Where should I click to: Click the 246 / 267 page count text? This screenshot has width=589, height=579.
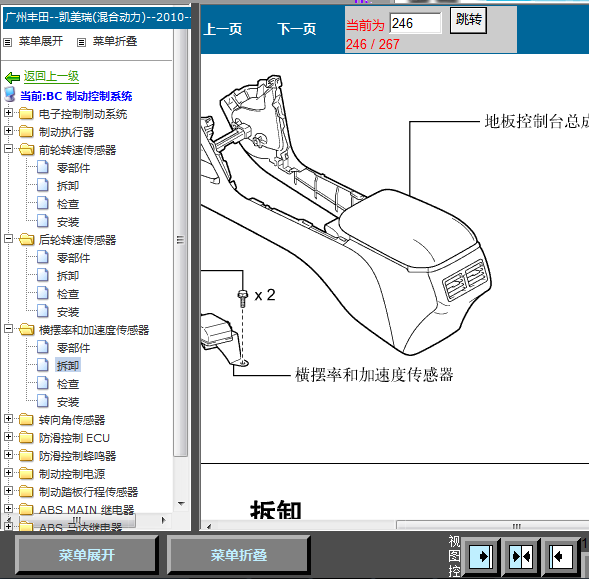point(372,44)
